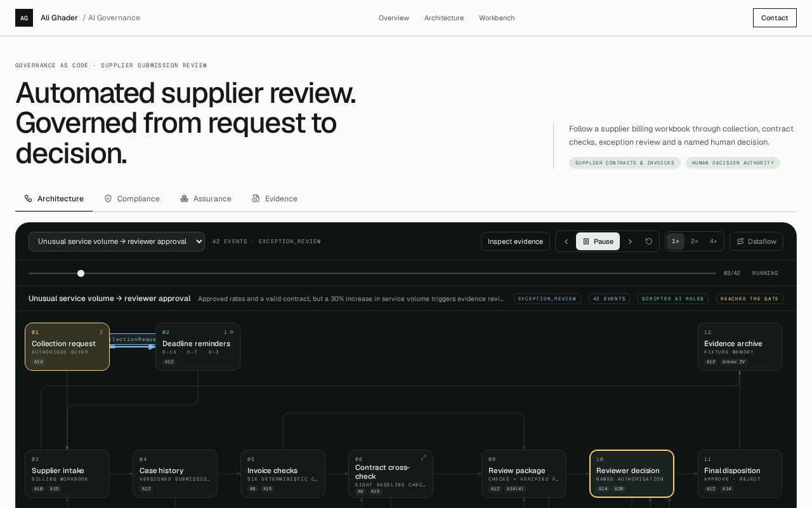Select the Final disposition node
812x508 pixels.
point(740,474)
